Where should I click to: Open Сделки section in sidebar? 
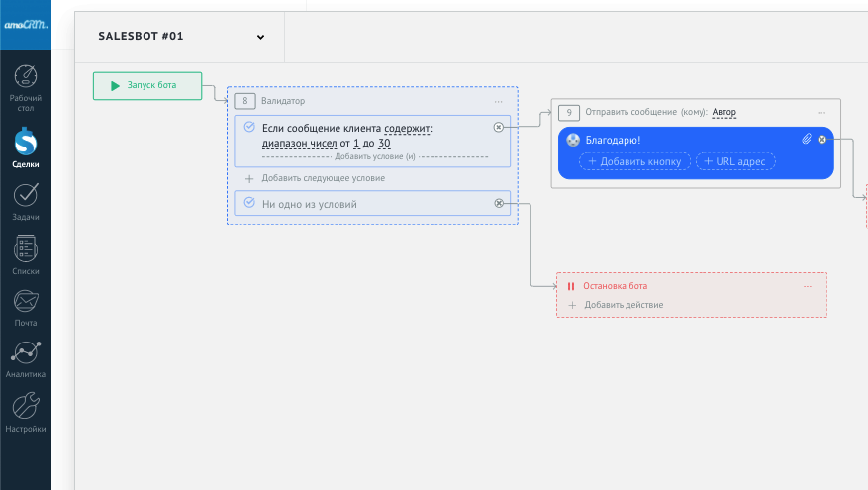click(x=26, y=149)
